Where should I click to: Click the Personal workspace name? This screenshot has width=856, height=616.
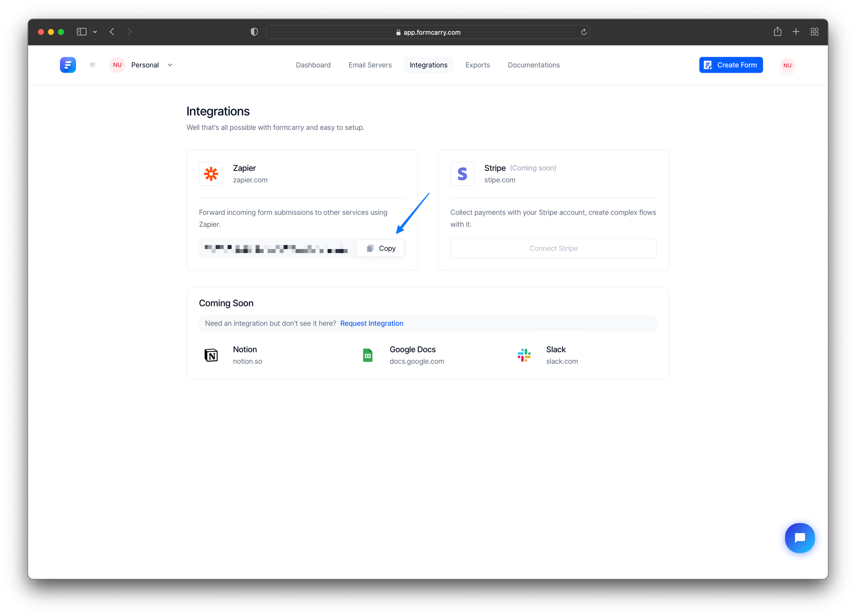click(145, 65)
